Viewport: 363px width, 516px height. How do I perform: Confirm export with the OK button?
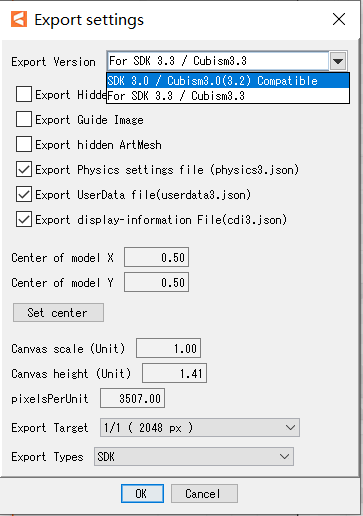142,493
